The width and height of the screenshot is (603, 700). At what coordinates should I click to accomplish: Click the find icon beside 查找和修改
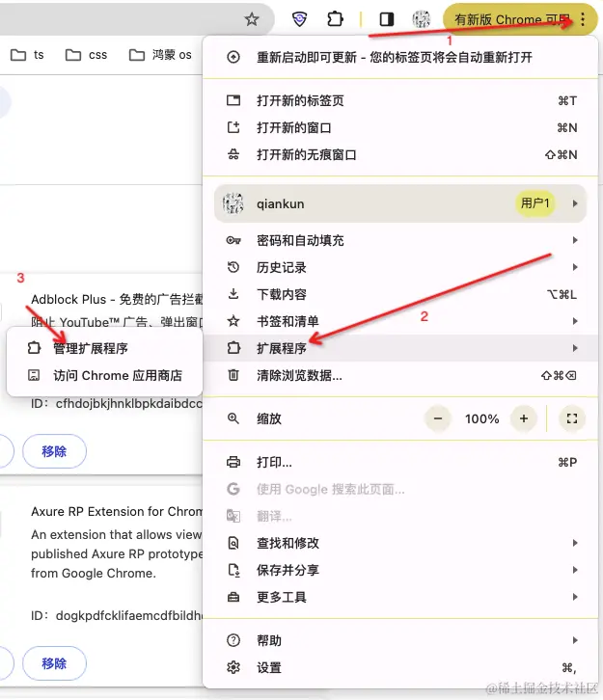click(x=233, y=543)
